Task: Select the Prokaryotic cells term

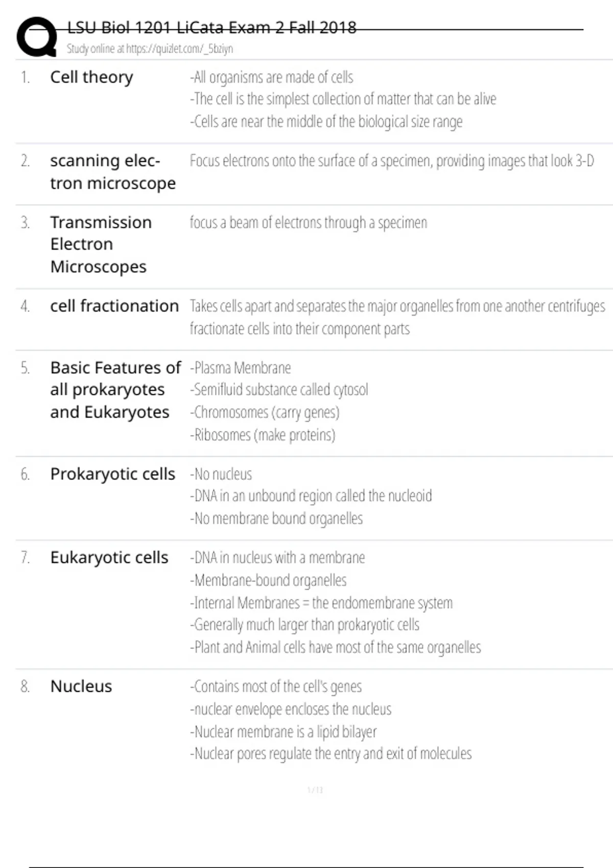Action: pos(112,474)
